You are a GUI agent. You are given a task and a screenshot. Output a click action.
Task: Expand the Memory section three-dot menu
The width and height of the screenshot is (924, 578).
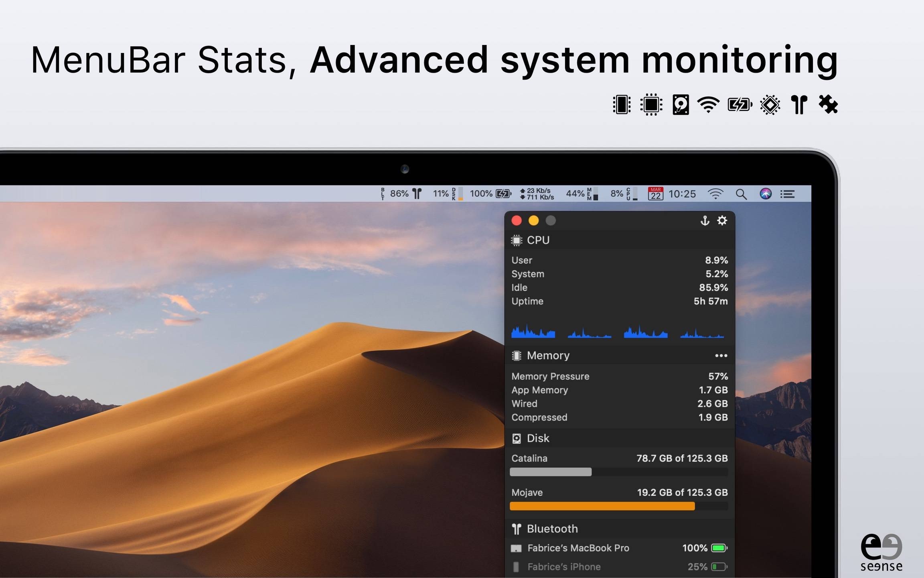721,356
